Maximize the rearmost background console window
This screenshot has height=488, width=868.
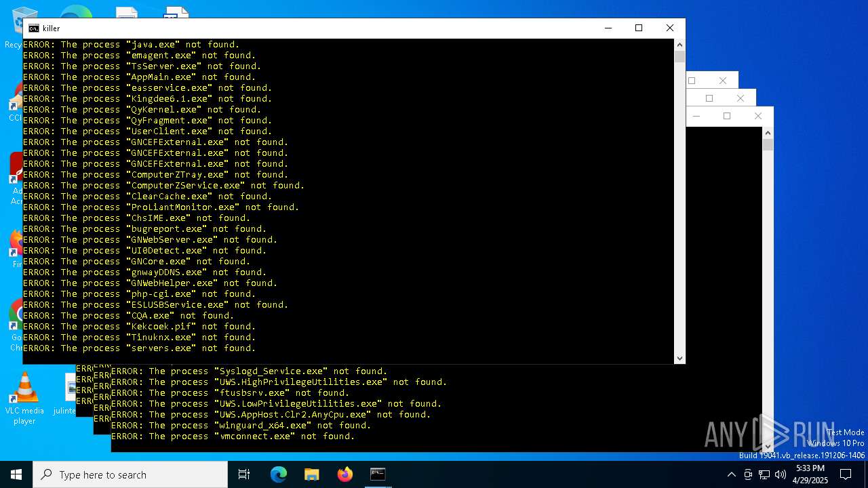692,81
